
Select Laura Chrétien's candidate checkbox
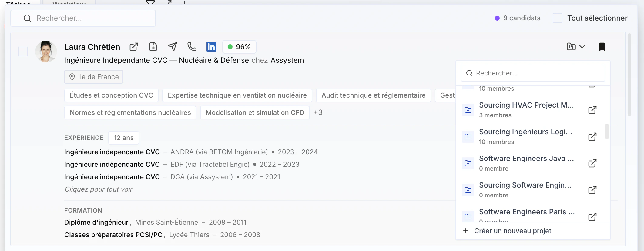click(x=23, y=52)
